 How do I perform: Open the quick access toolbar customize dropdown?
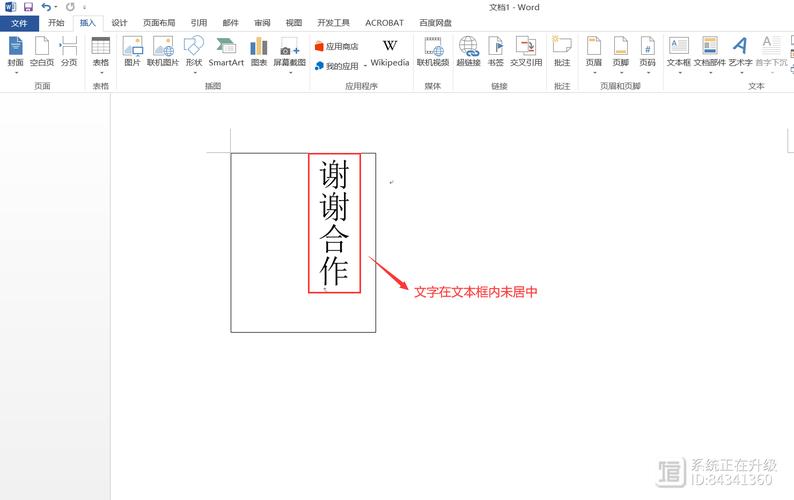click(x=84, y=8)
